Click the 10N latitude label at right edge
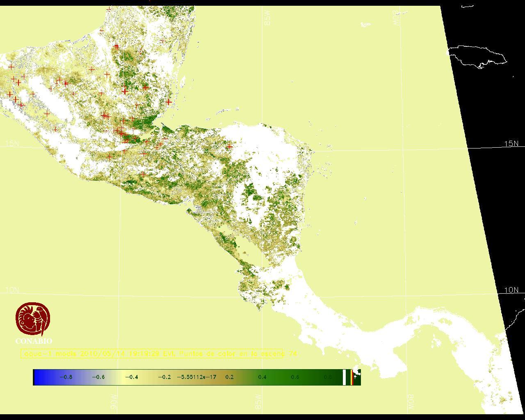The height and width of the screenshot is (420, 525). (x=511, y=290)
